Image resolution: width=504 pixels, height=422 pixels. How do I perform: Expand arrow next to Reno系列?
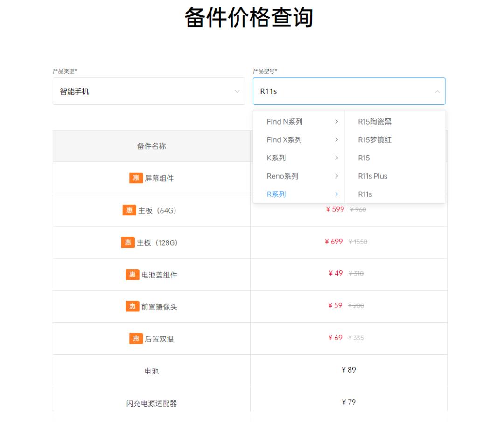coord(336,176)
